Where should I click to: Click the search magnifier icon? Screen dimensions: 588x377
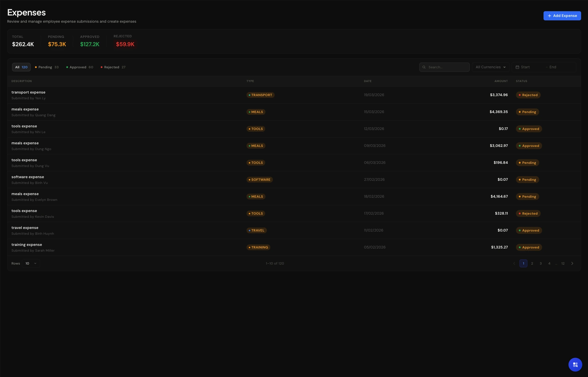click(424, 67)
